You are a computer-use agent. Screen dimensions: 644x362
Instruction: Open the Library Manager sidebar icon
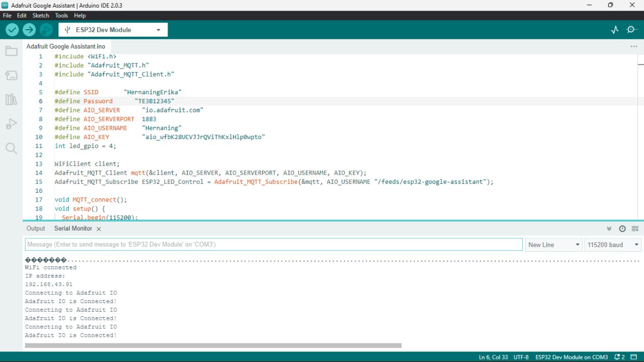tap(11, 100)
